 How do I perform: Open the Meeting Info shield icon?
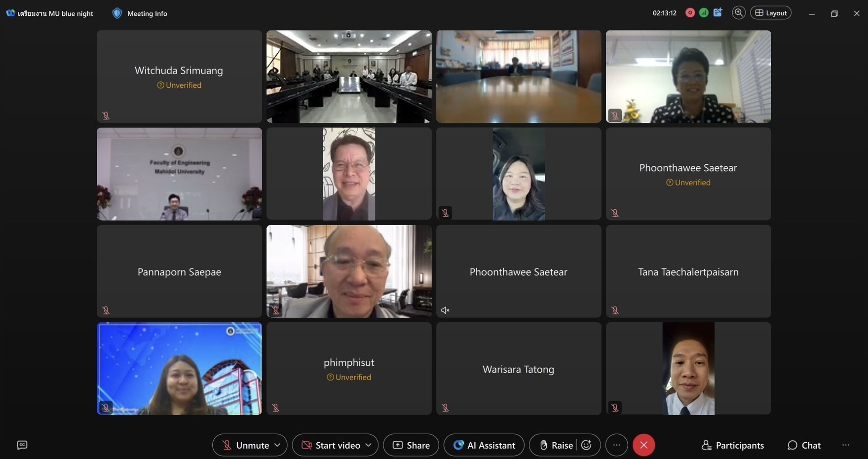click(x=117, y=13)
